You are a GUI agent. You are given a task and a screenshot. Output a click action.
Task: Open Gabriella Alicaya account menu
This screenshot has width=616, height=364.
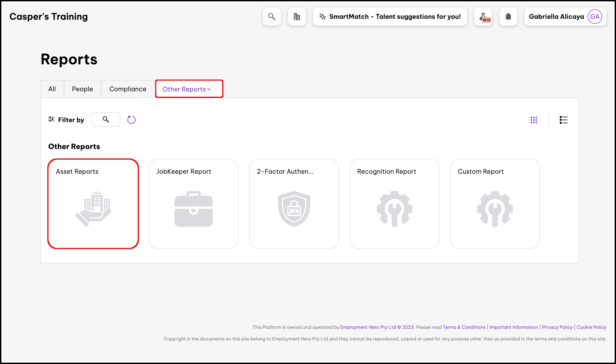point(556,17)
